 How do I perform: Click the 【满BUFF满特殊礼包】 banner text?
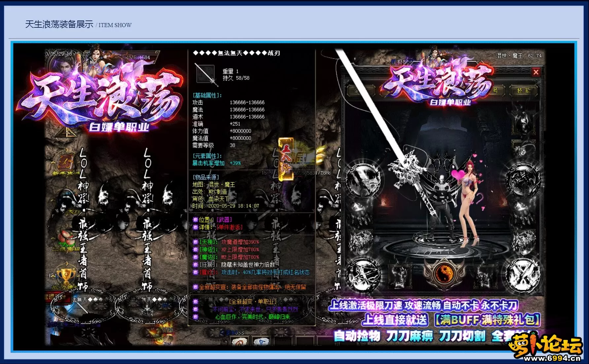tap(487, 320)
